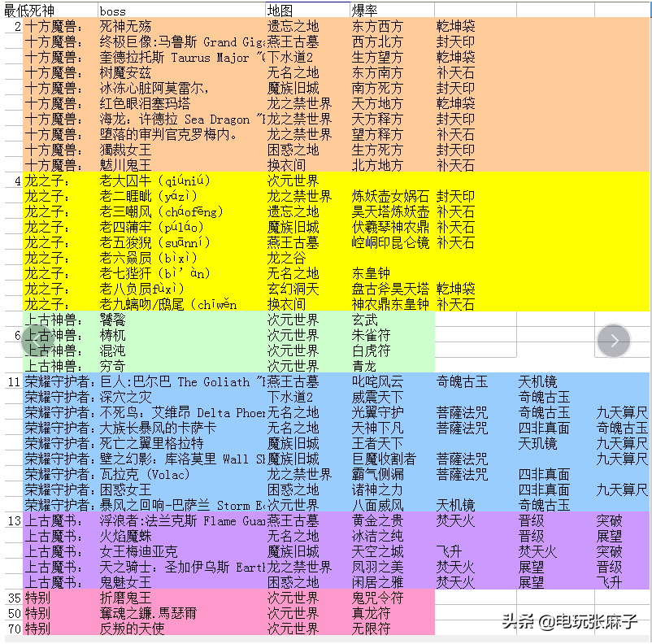Select the 天神下凡 drop cell

click(x=377, y=428)
